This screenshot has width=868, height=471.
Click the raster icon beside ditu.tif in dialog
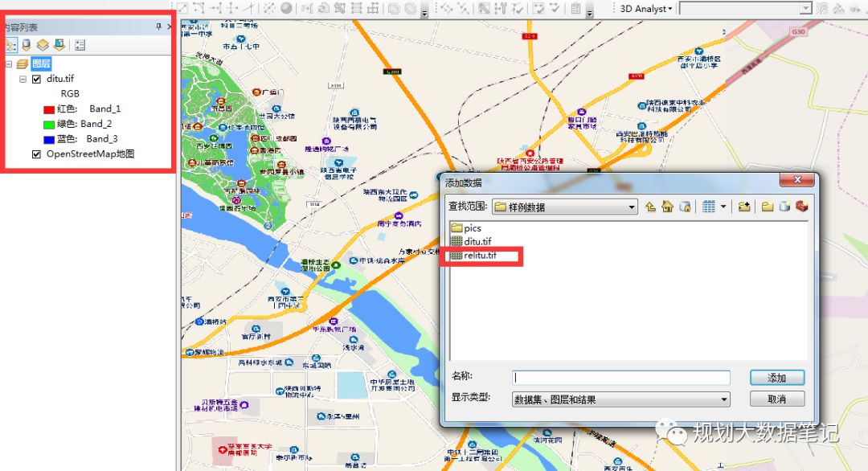[x=457, y=241]
